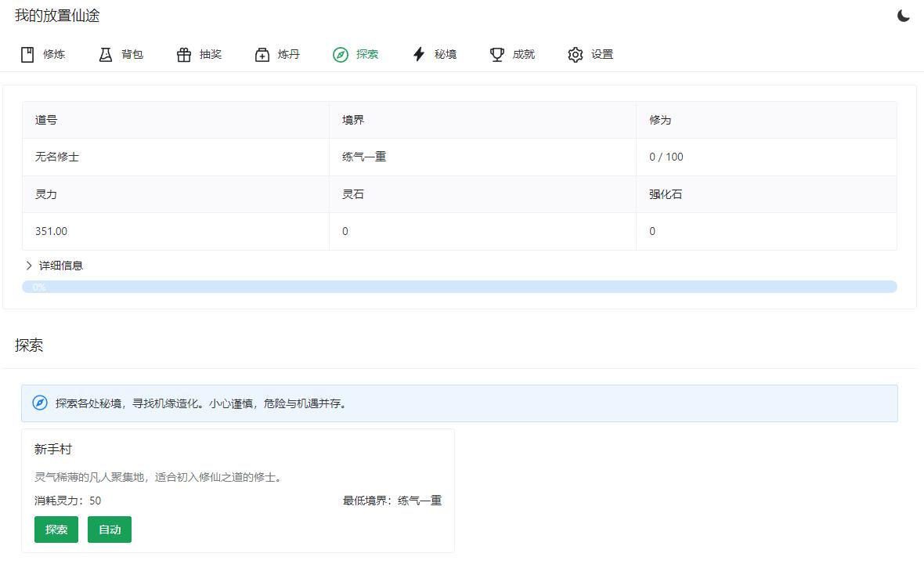
Task: Click the gift box icon for 抽奖
Action: [184, 54]
